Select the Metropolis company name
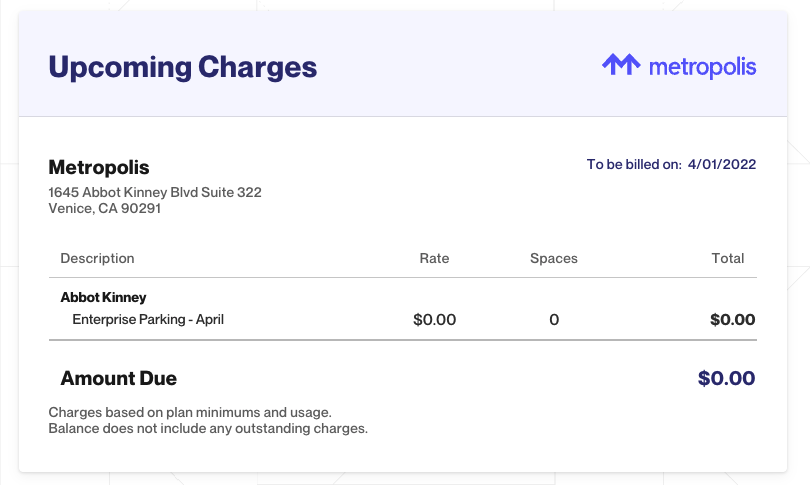810x485 pixels. point(99,167)
